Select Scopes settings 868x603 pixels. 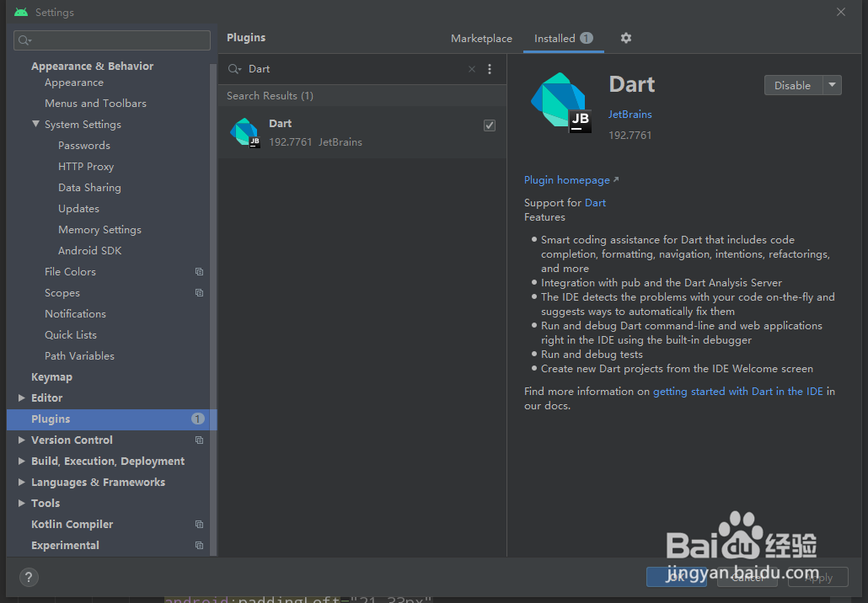coord(62,292)
